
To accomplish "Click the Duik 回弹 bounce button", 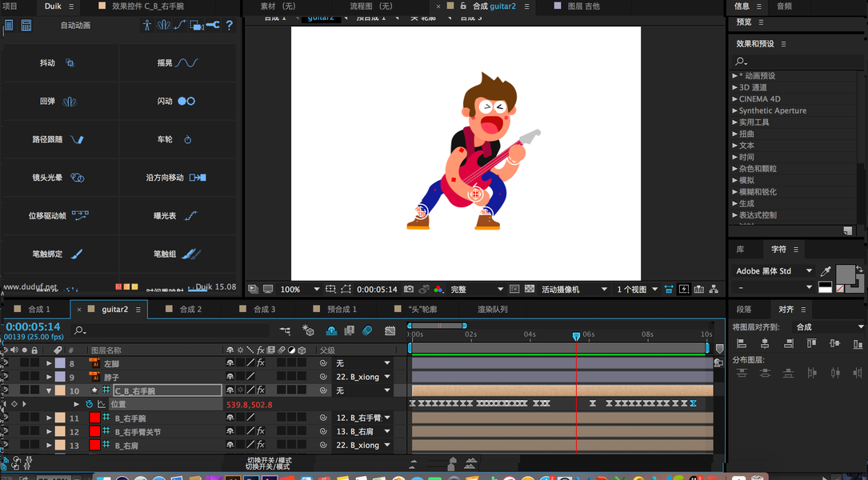I will pos(60,102).
